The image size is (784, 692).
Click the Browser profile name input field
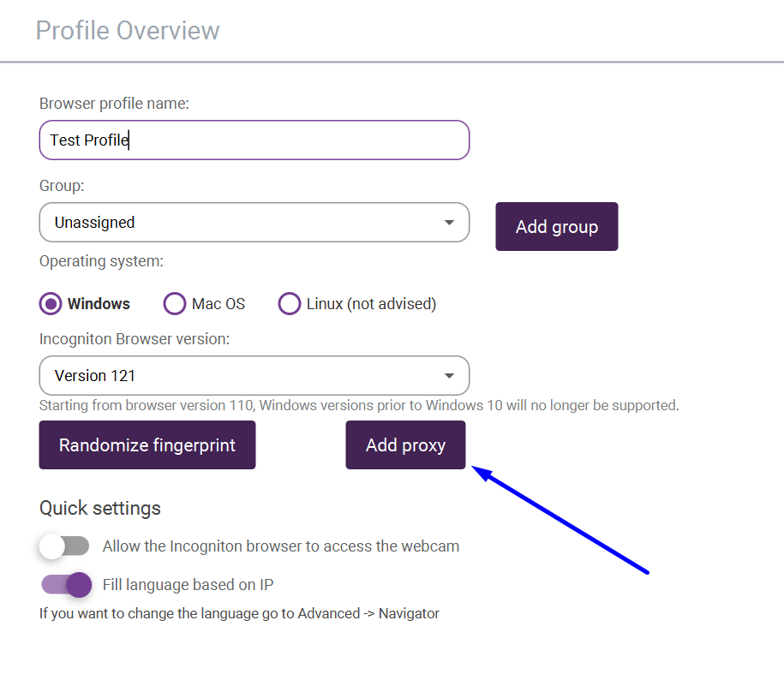(254, 140)
